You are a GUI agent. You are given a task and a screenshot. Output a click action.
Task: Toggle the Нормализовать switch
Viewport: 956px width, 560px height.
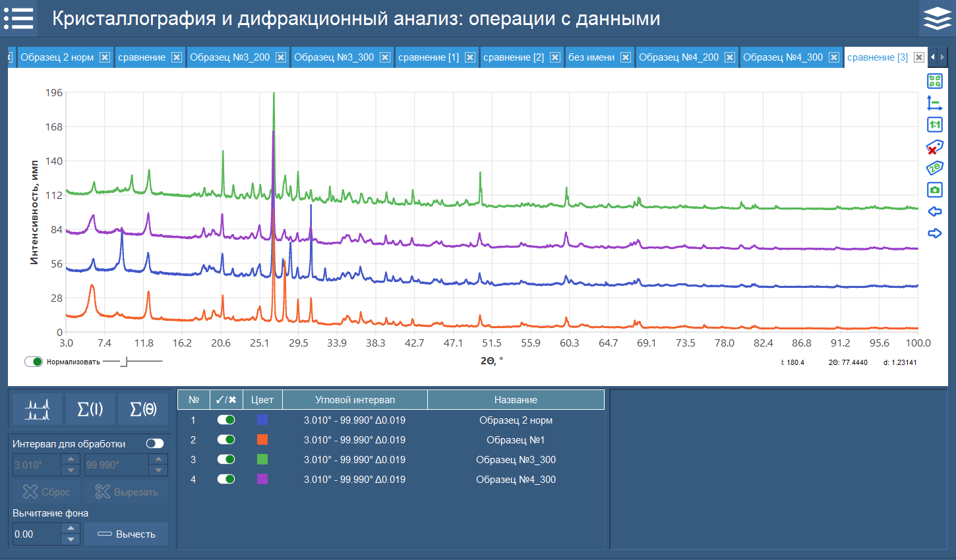[x=34, y=362]
